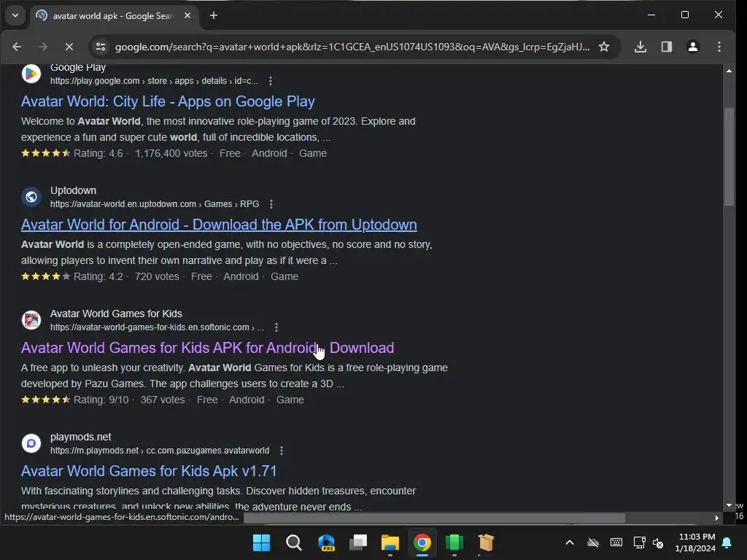
Task: Click the play.google.com breadcrumb URL
Action: tap(154, 81)
